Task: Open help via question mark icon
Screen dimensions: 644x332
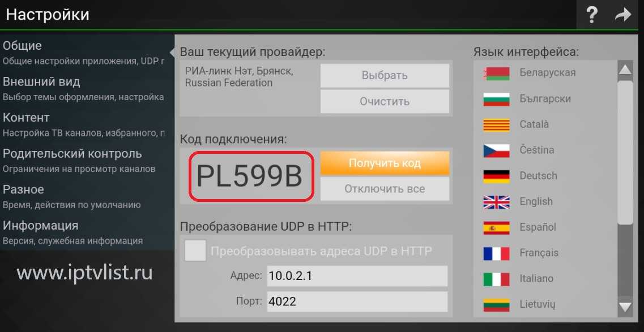Action: [x=591, y=15]
